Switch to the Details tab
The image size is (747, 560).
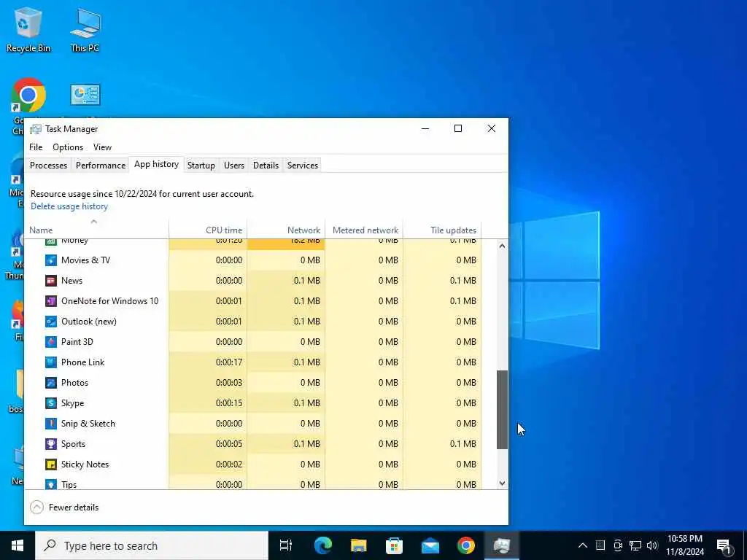(266, 166)
